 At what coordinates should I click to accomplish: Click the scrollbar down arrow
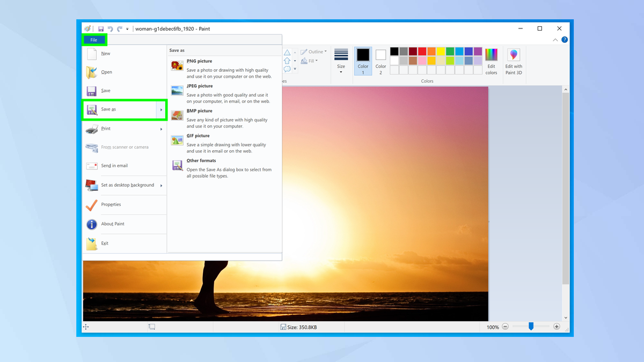[x=566, y=317]
